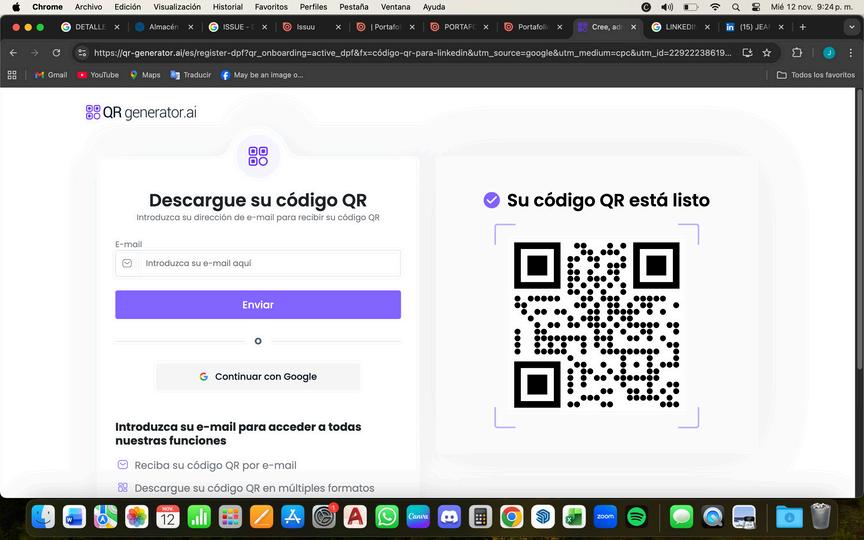Open SketchUp from the Dock
This screenshot has height=540, width=864.
[543, 517]
